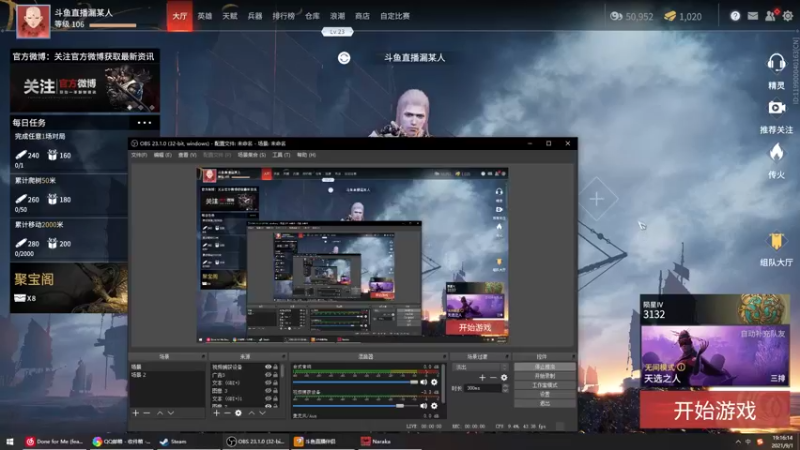The height and width of the screenshot is (450, 800).
Task: Open OBS 编辑(E) menu
Action: [x=163, y=155]
